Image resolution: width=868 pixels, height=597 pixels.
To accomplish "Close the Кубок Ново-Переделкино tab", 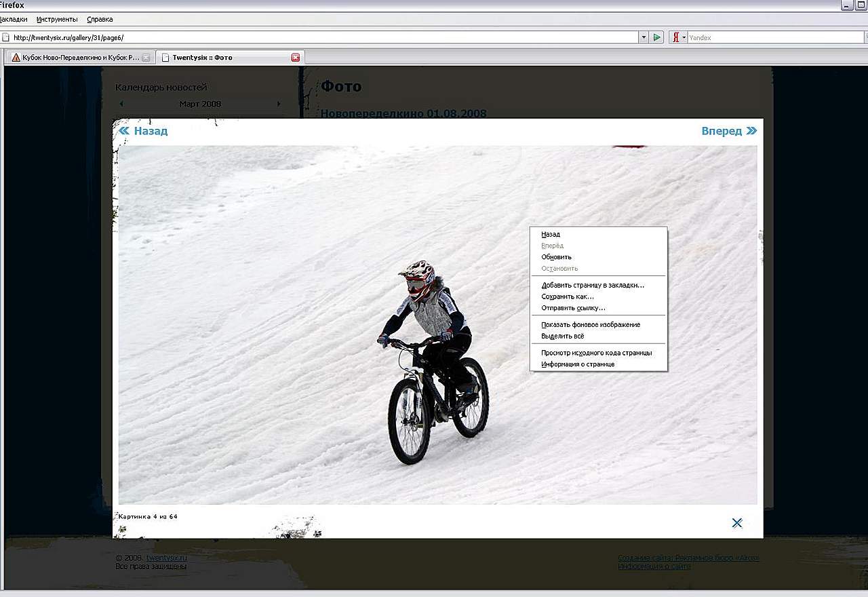I will [x=146, y=58].
